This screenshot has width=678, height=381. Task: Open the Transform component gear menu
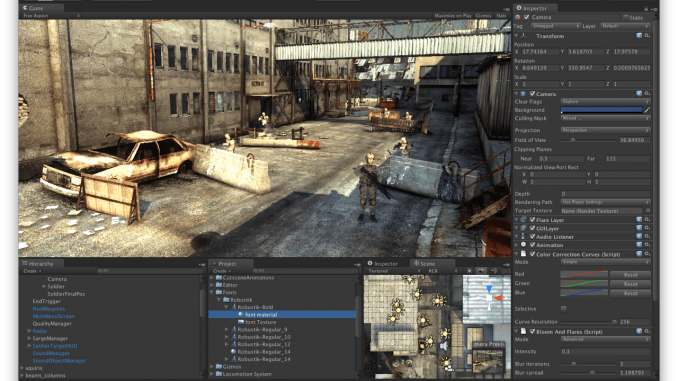pos(647,36)
